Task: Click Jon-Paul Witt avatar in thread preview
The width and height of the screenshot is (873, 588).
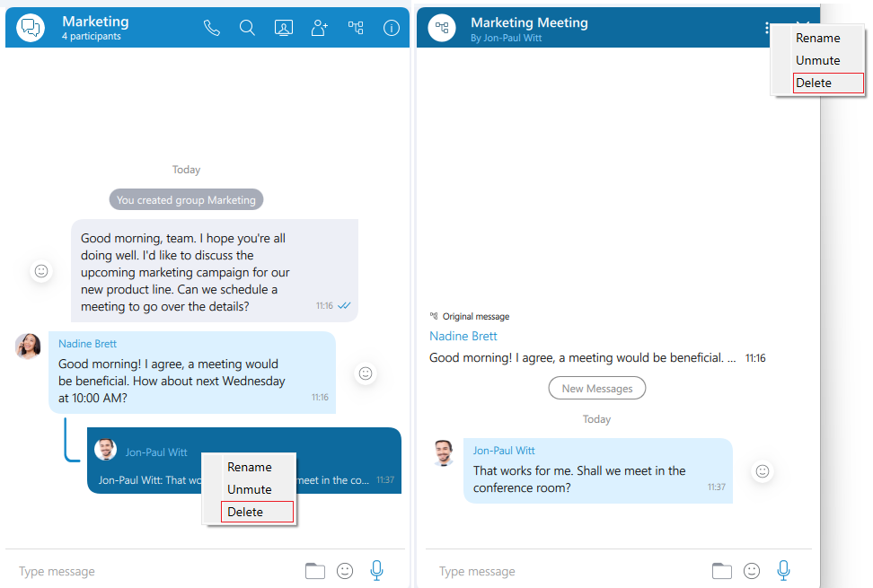Action: pyautogui.click(x=105, y=450)
